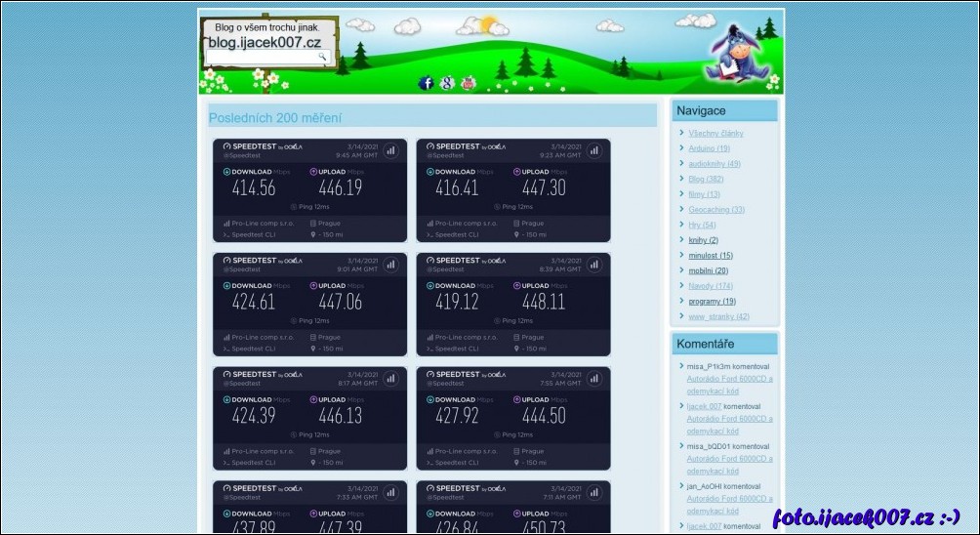980x535 pixels.
Task: Click the signal bars icon on the 9:01 AM speedtest
Action: coord(390,265)
